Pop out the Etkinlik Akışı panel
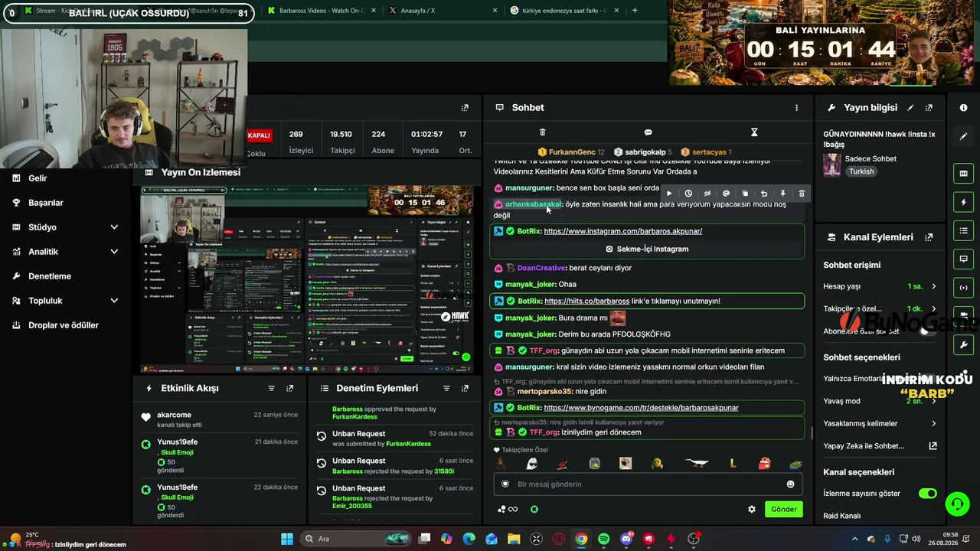The image size is (980, 551). click(289, 388)
